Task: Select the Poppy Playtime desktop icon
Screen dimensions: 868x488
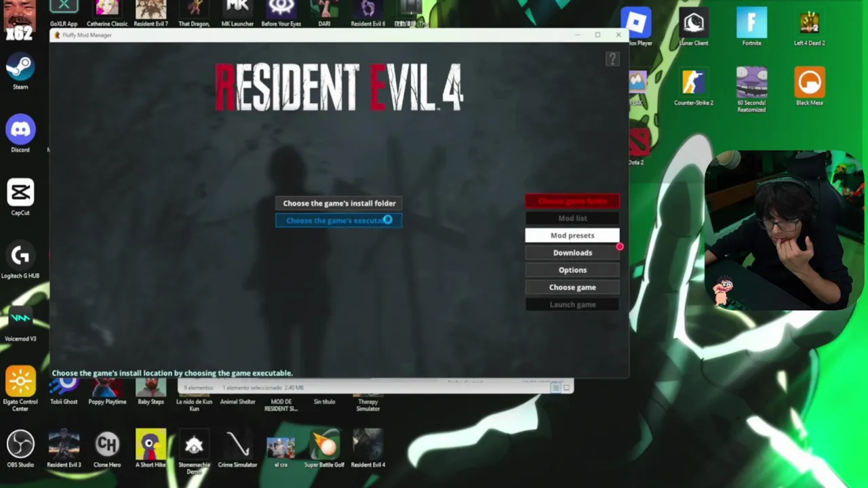Action: (107, 392)
